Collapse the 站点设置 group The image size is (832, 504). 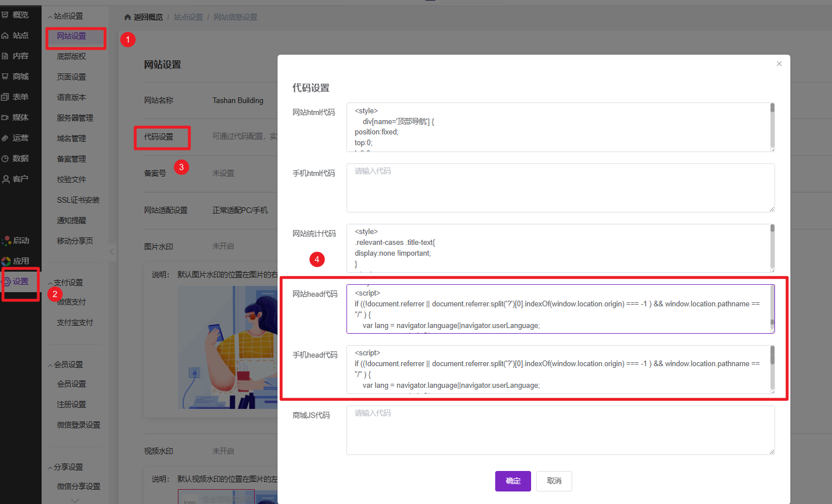point(50,17)
